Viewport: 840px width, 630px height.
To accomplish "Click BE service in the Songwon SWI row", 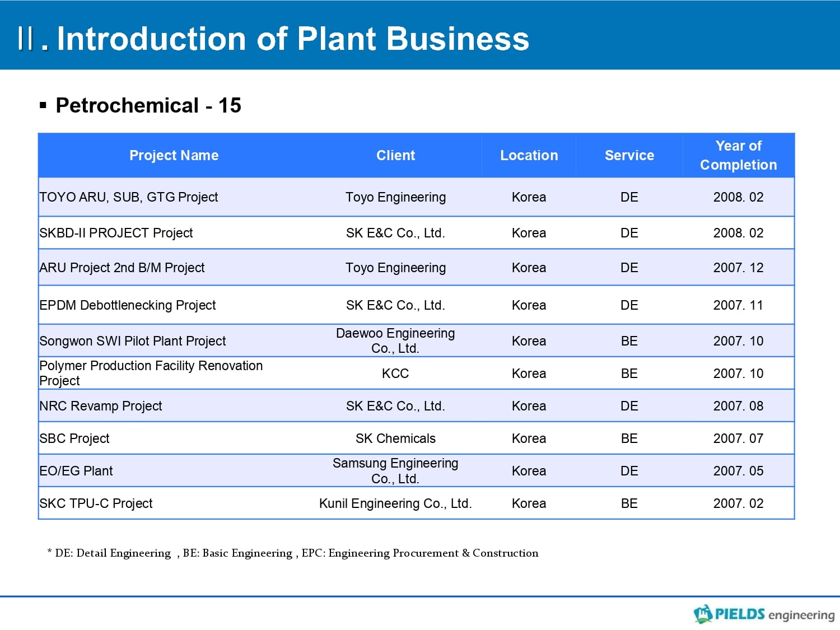I will tap(629, 341).
